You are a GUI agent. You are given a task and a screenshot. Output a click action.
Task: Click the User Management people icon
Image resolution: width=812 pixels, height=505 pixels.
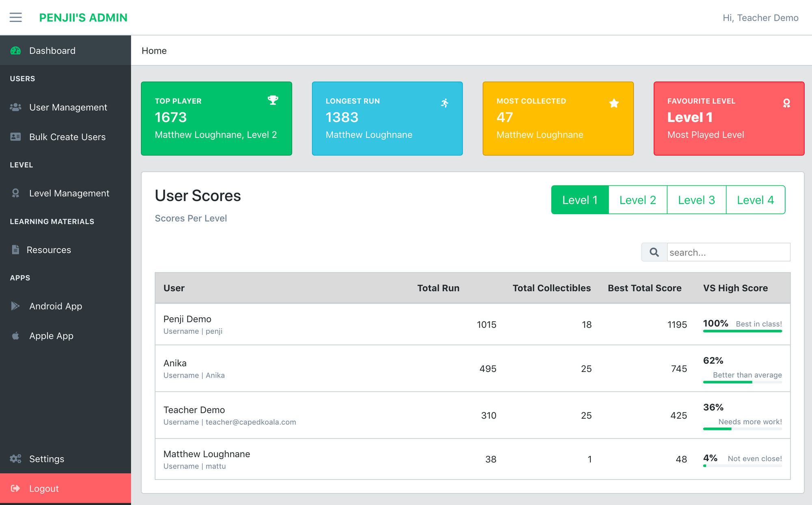pyautogui.click(x=15, y=107)
